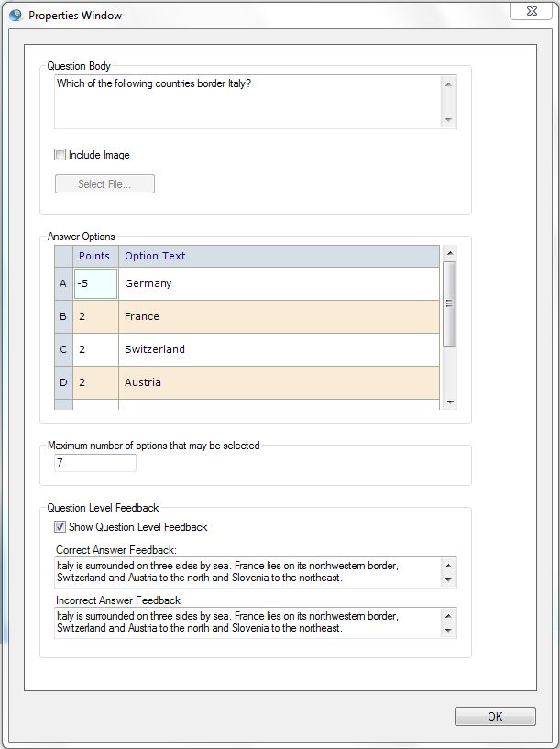Click into the Question Body text area

(247, 101)
